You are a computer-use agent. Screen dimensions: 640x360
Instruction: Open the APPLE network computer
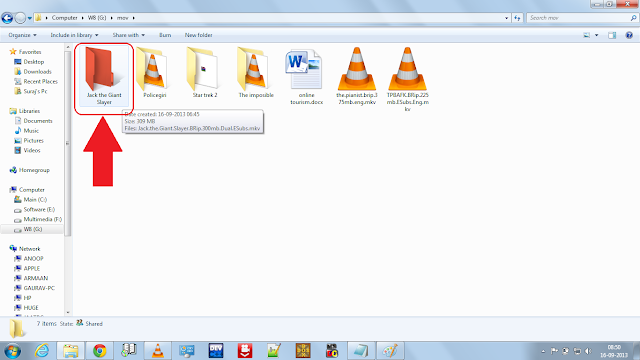coord(27,268)
